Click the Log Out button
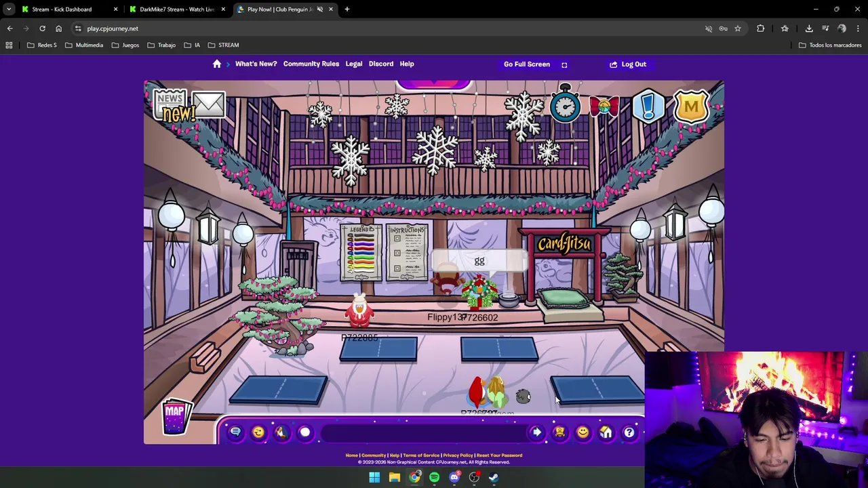868x488 pixels. pos(628,64)
